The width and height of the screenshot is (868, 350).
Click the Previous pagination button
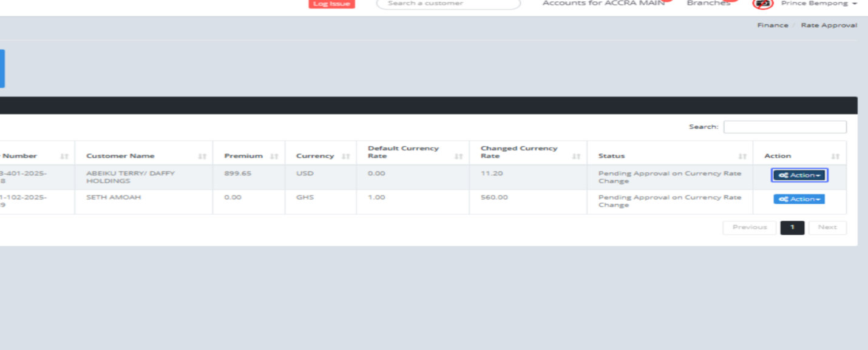point(750,227)
